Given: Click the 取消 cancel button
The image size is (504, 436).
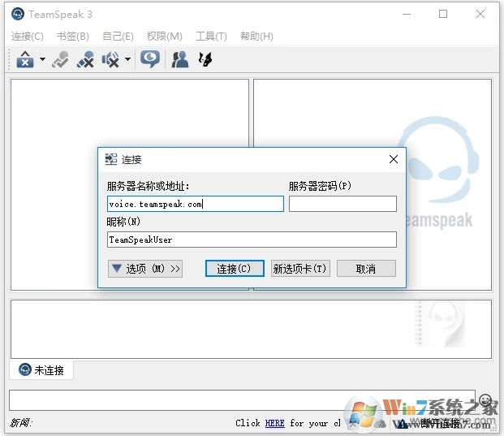Looking at the screenshot, I should (366, 269).
